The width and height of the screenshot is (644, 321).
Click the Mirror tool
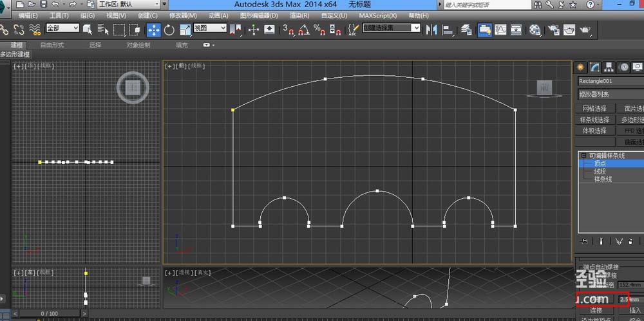[x=431, y=29]
